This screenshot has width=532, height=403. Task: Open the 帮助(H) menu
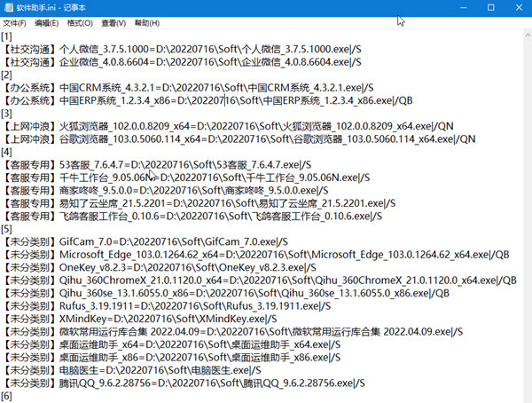147,23
